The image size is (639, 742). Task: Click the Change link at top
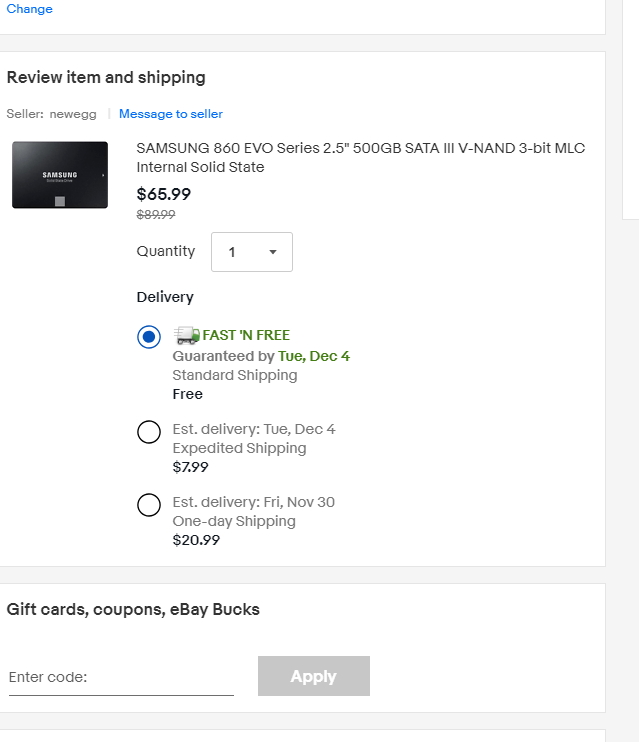[x=30, y=9]
